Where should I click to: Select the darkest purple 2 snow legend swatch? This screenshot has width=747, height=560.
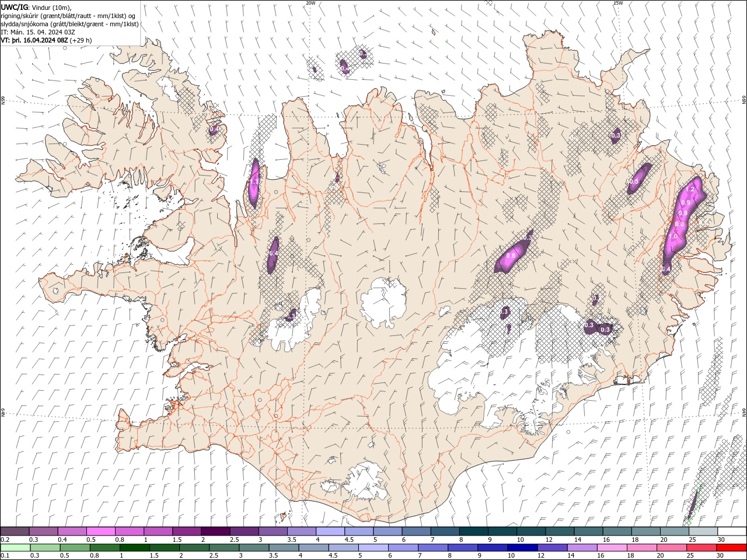215,531
